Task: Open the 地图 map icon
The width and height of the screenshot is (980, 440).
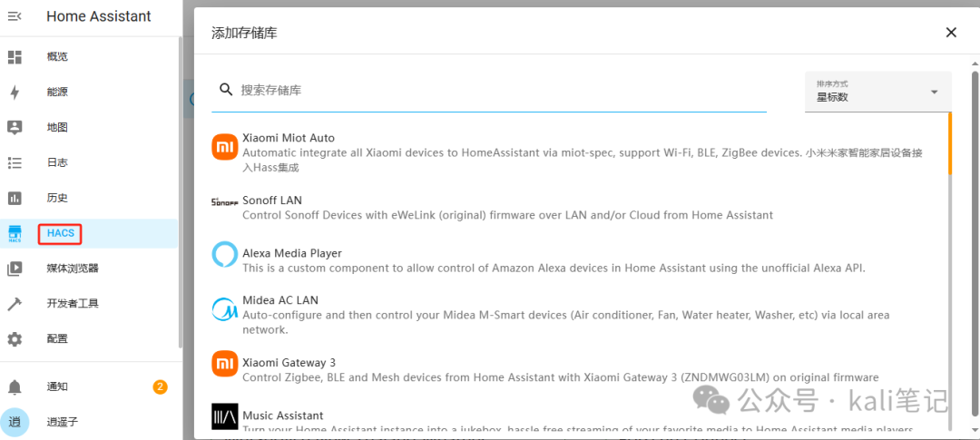Action: [15, 128]
